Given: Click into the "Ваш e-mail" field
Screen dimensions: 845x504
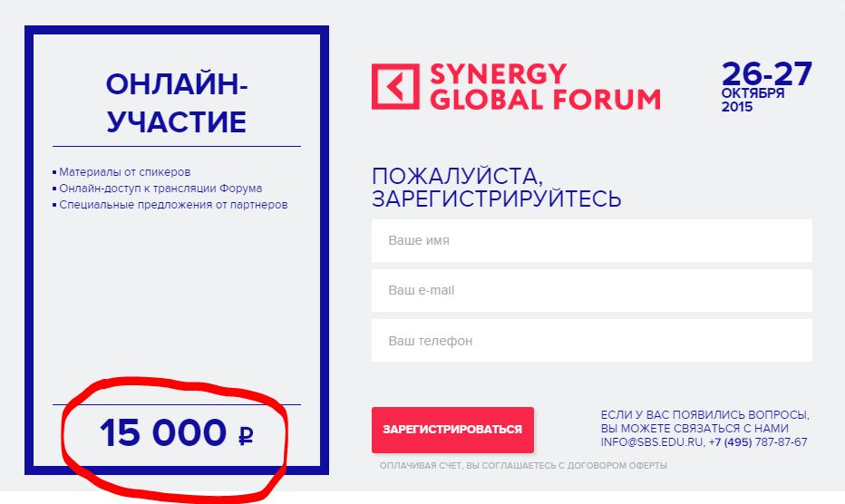Looking at the screenshot, I should click(x=591, y=291).
